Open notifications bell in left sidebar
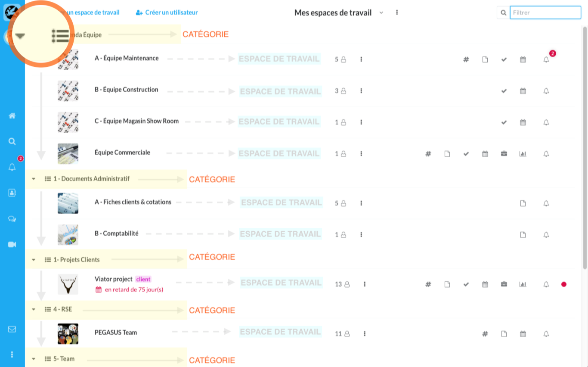This screenshot has width=588, height=367. tap(12, 167)
